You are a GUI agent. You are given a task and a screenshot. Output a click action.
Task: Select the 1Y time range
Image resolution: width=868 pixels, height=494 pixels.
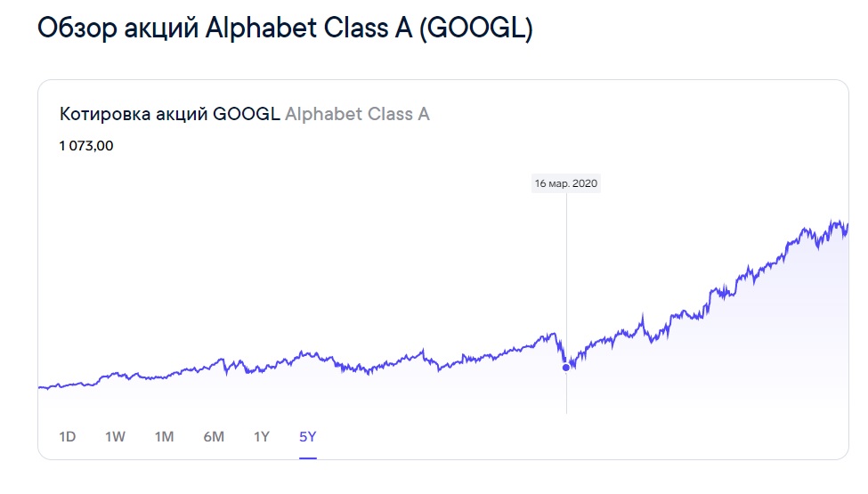[261, 437]
